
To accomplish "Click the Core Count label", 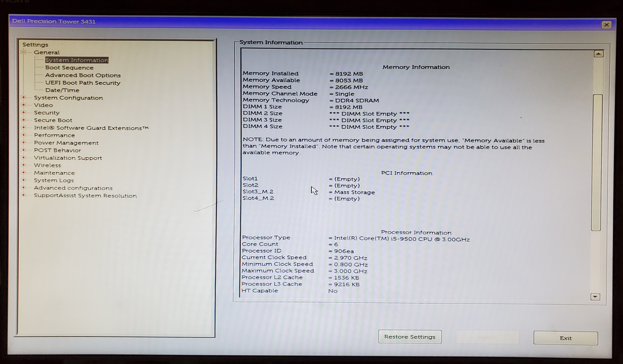I will click(x=260, y=244).
